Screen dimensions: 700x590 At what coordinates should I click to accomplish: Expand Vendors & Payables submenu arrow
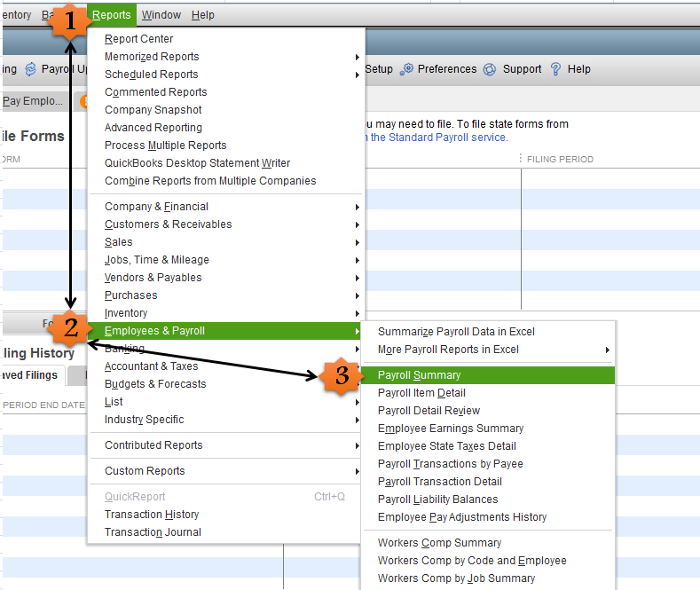pos(358,278)
